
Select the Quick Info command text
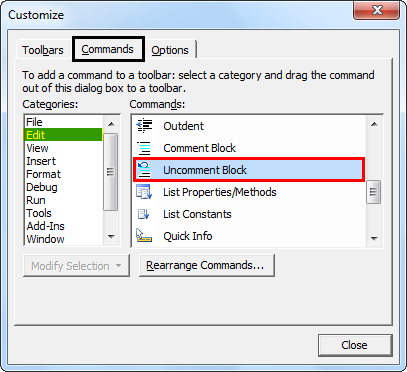click(188, 236)
